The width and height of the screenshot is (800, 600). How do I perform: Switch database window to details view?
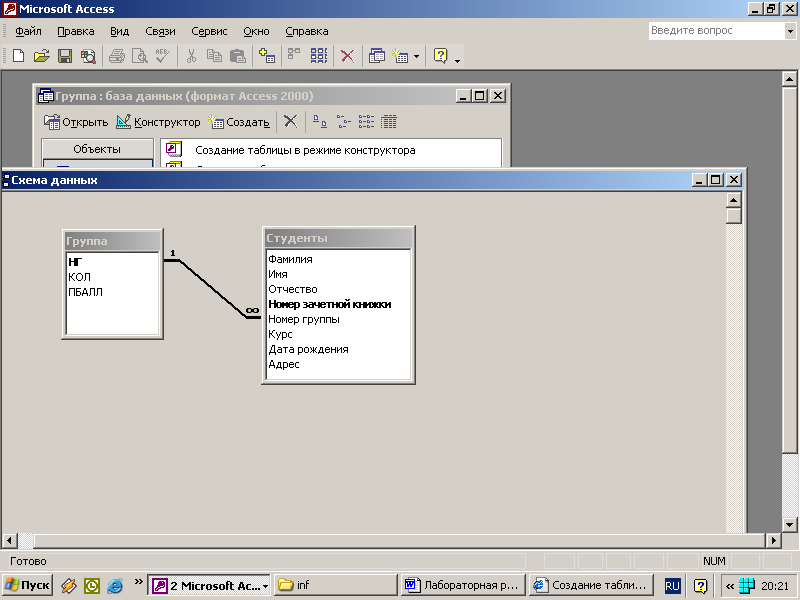(389, 121)
